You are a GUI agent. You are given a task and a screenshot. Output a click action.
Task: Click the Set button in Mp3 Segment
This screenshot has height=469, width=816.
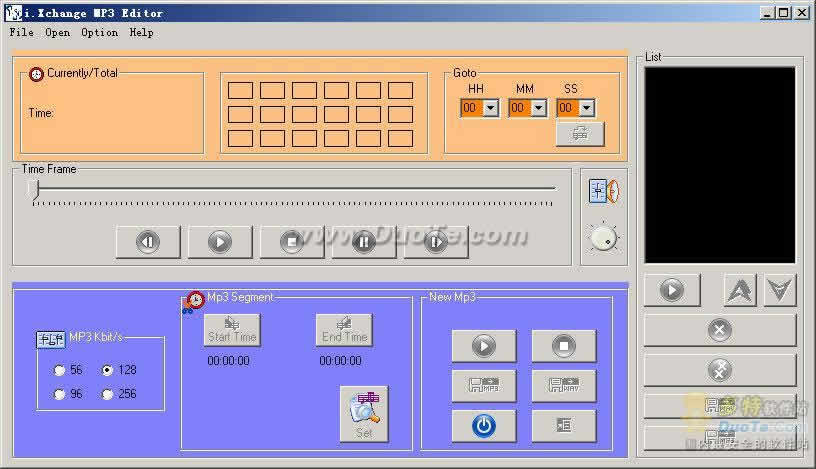364,414
